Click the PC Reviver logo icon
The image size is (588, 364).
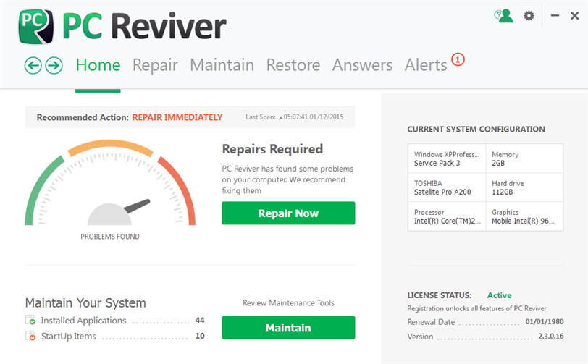coord(35,26)
